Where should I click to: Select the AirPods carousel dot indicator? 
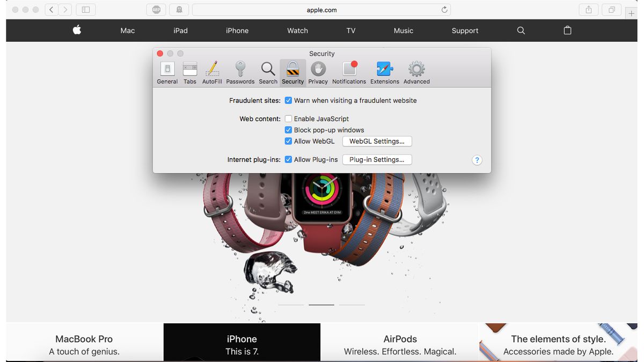[352, 304]
